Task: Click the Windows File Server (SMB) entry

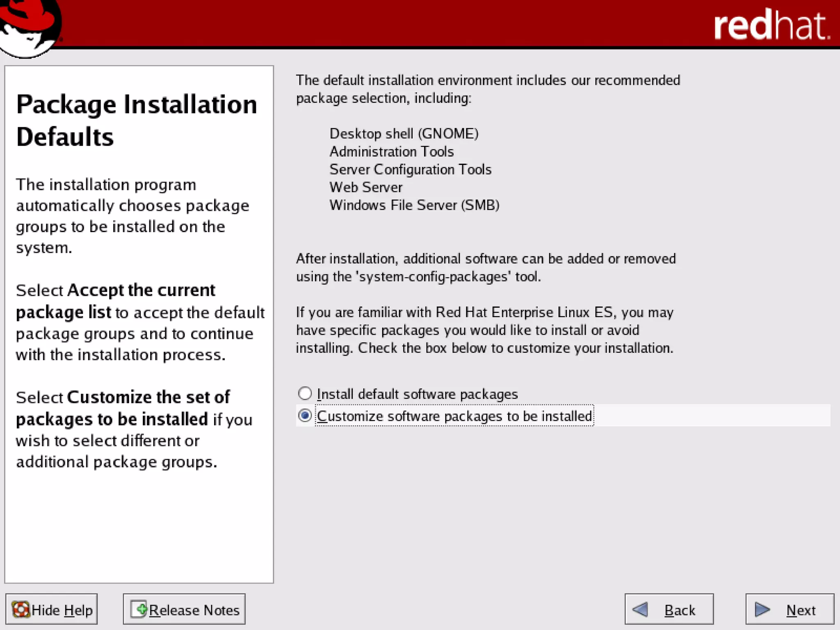Action: (x=414, y=205)
